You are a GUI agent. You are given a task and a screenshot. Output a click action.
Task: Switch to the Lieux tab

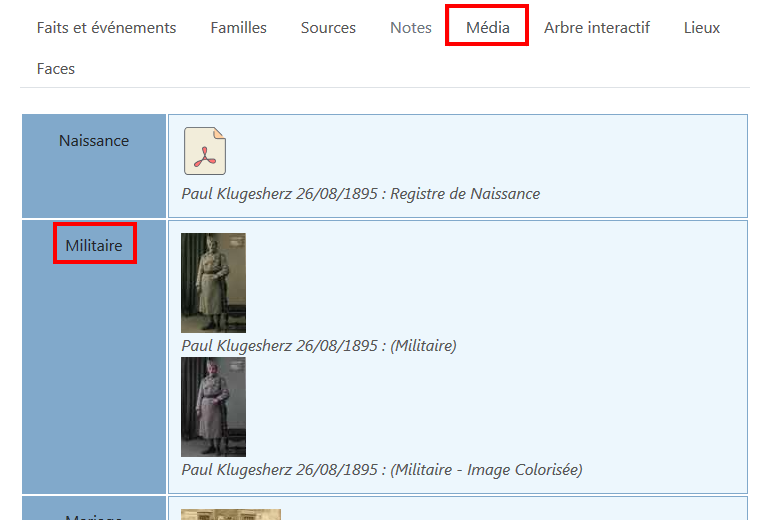pos(701,27)
